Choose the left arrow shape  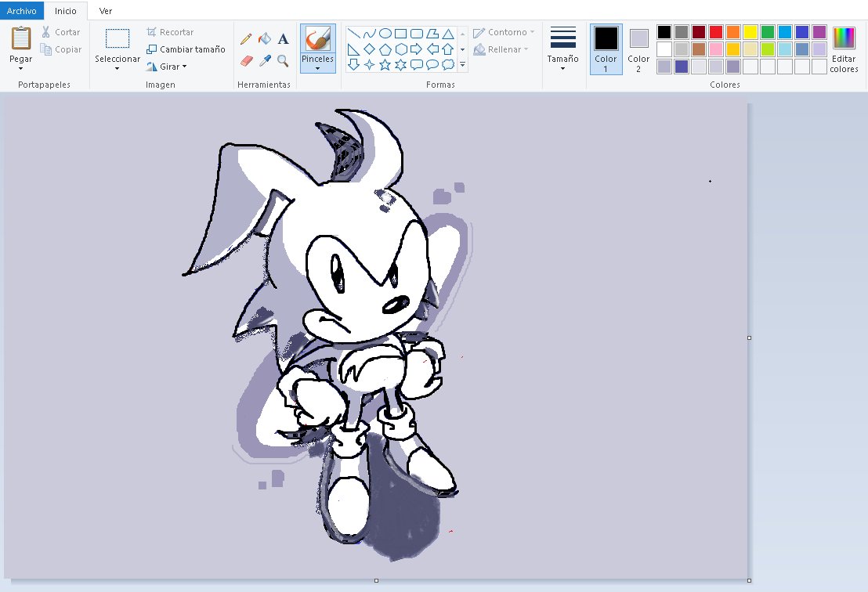click(x=432, y=49)
